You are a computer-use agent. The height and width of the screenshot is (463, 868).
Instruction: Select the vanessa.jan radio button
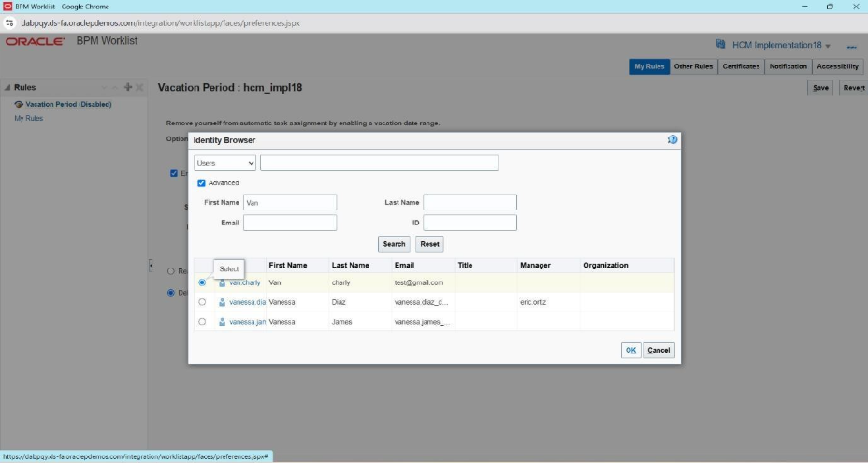click(202, 321)
